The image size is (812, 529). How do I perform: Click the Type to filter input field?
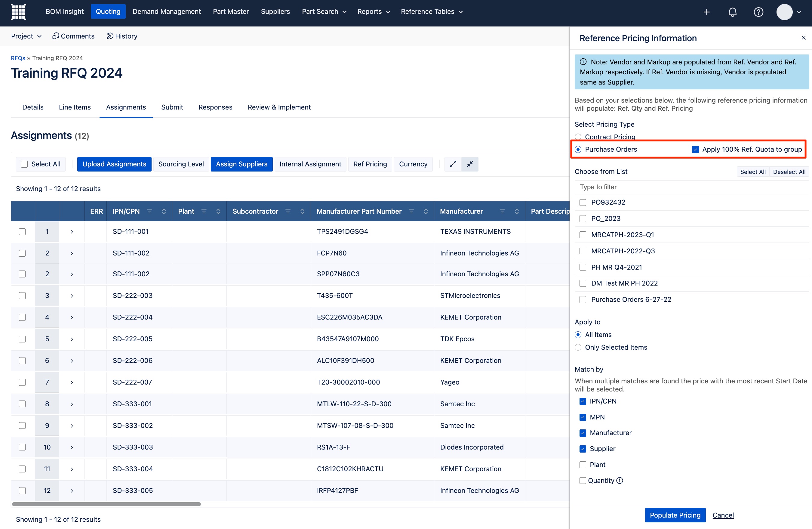click(x=692, y=187)
